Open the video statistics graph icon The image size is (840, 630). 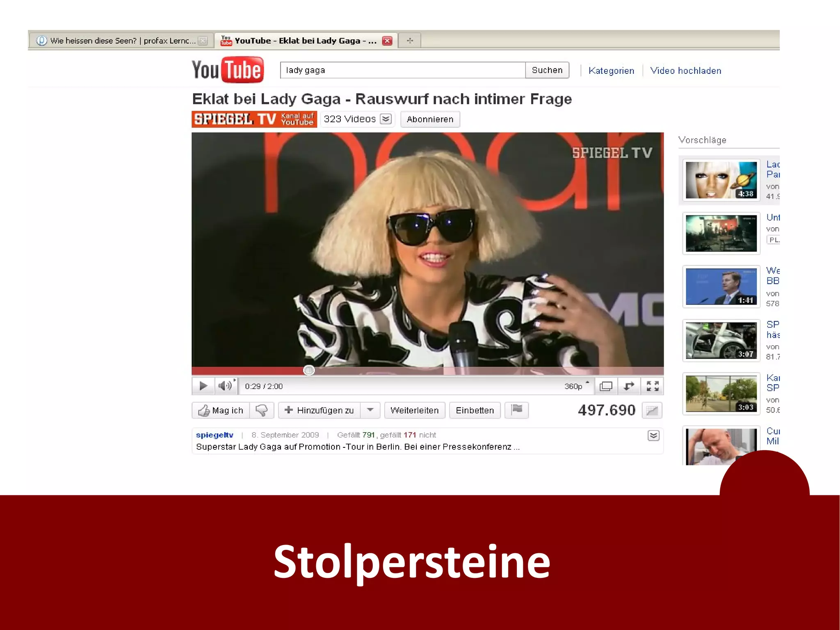point(652,410)
